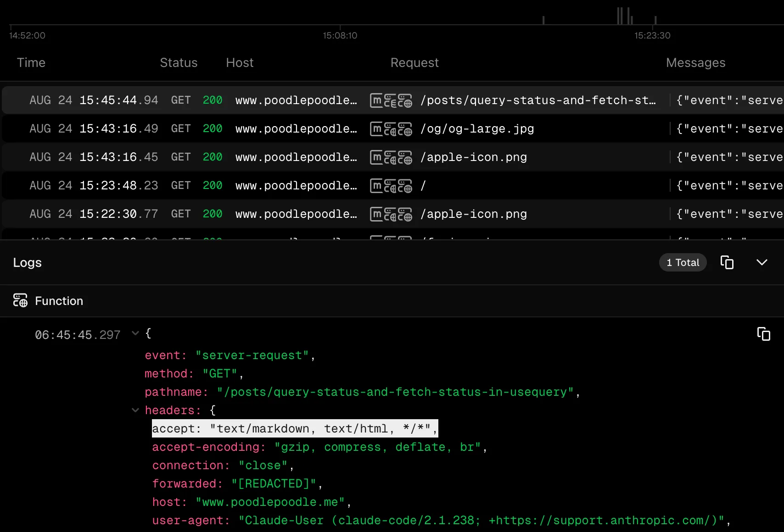Click the highlighted accept: "text/markdown" header line
Viewport: 784px width, 532px height.
click(x=295, y=429)
